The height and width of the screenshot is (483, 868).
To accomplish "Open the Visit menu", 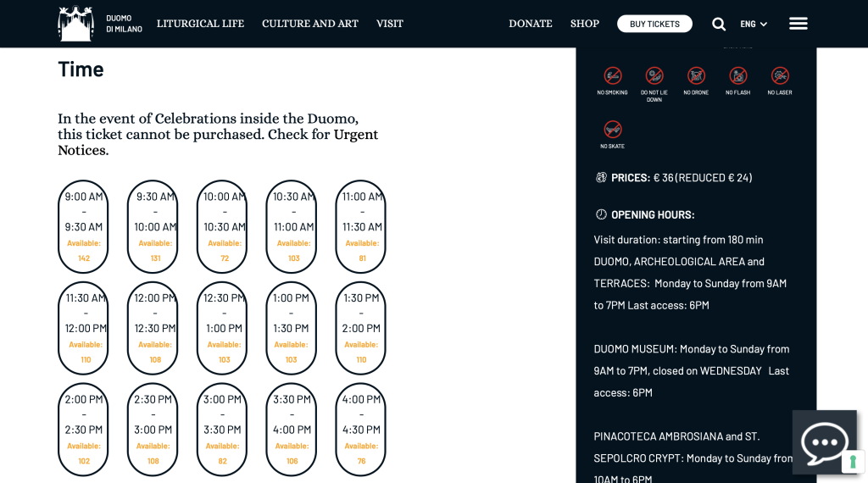I will click(390, 24).
